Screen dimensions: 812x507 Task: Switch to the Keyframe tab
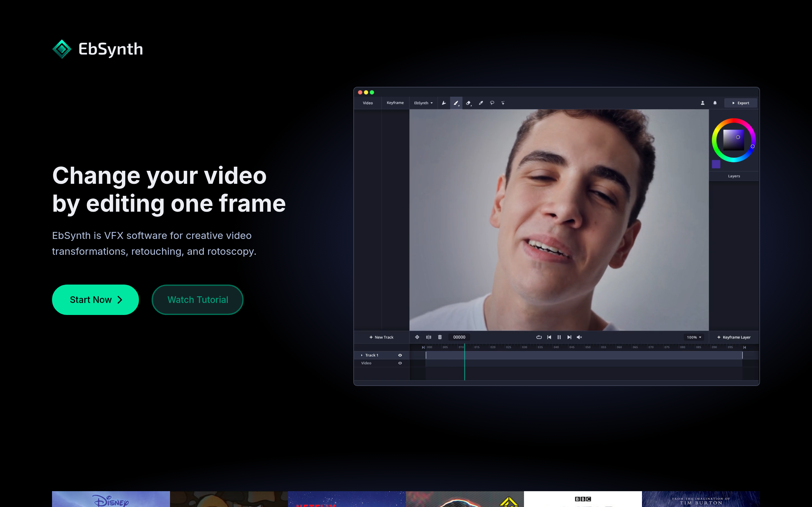pos(395,103)
